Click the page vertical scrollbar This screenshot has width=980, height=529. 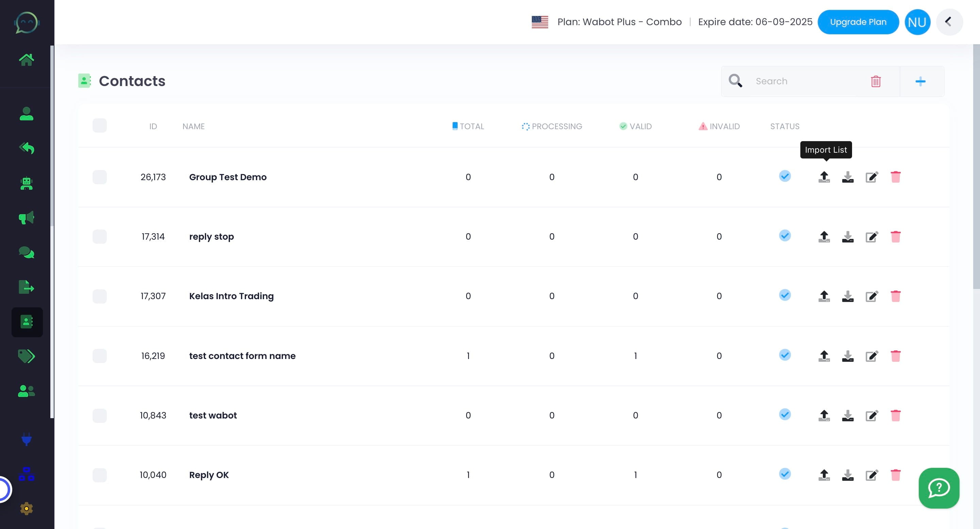pos(976,167)
